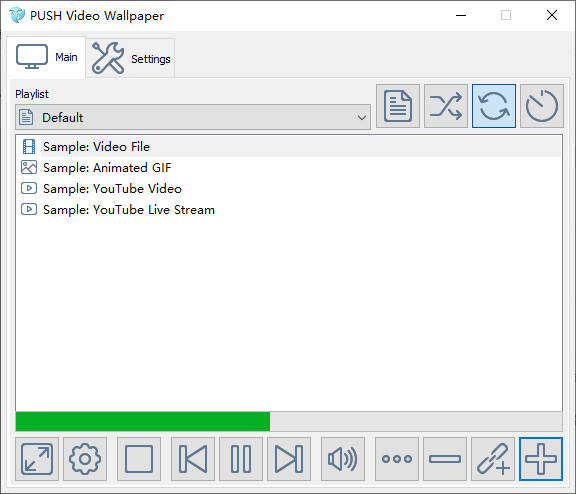Image resolution: width=576 pixels, height=494 pixels.
Task: Skip to the previous playlist item
Action: click(193, 459)
